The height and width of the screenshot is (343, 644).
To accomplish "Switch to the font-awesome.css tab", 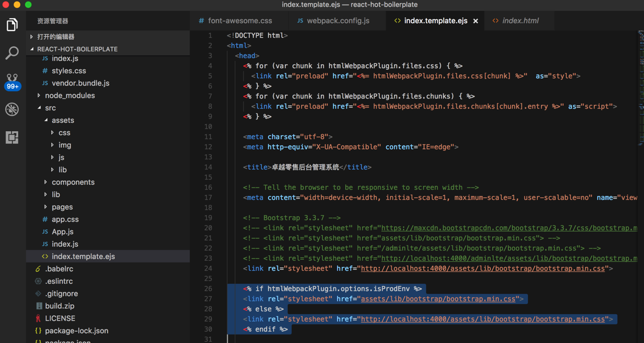I will pos(240,21).
